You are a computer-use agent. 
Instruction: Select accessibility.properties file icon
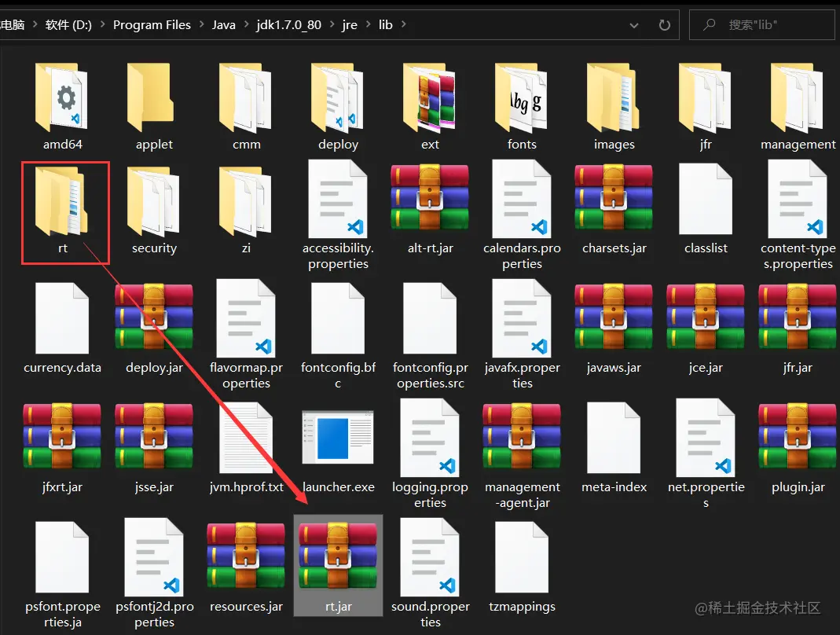coord(338,199)
